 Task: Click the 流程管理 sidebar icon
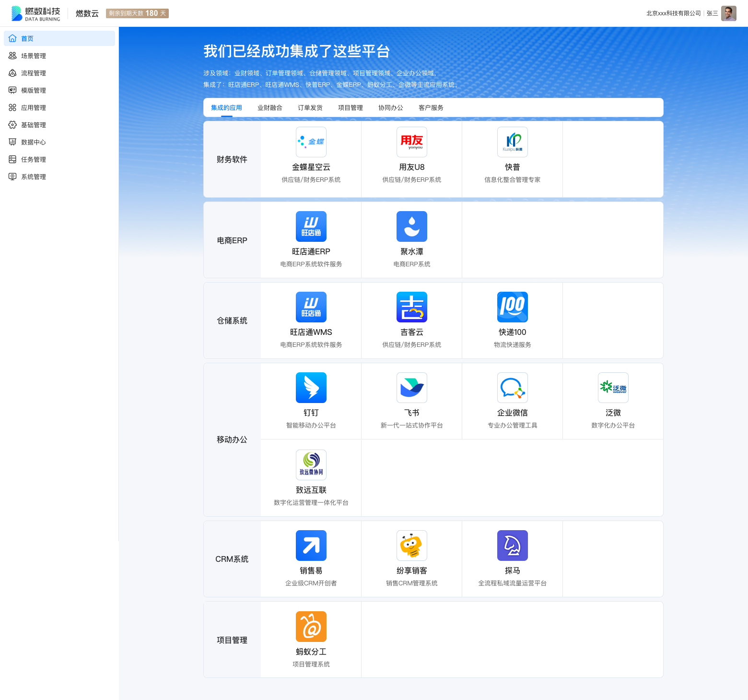click(x=12, y=73)
